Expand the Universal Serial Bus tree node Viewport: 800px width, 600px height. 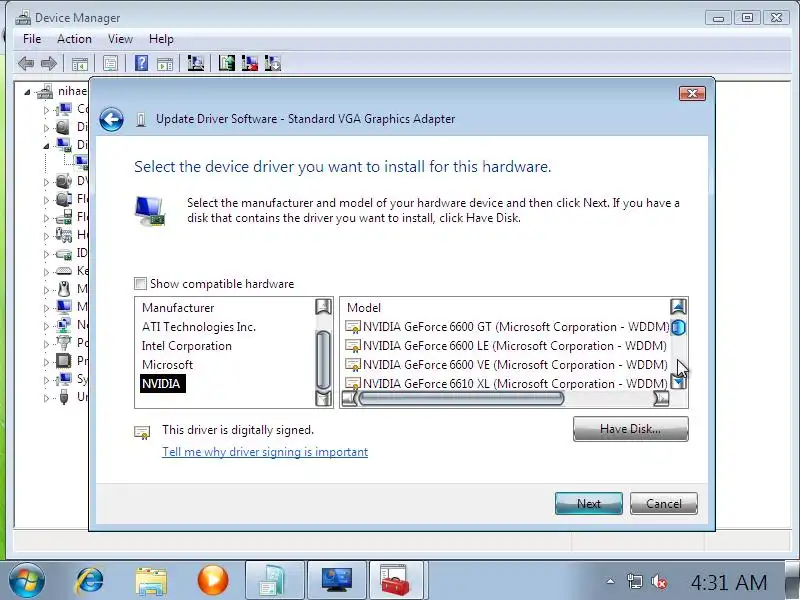46,398
